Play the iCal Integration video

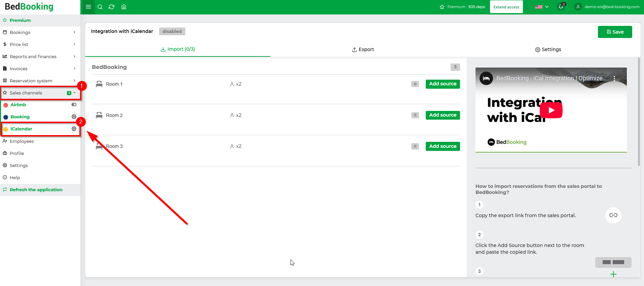tap(551, 110)
